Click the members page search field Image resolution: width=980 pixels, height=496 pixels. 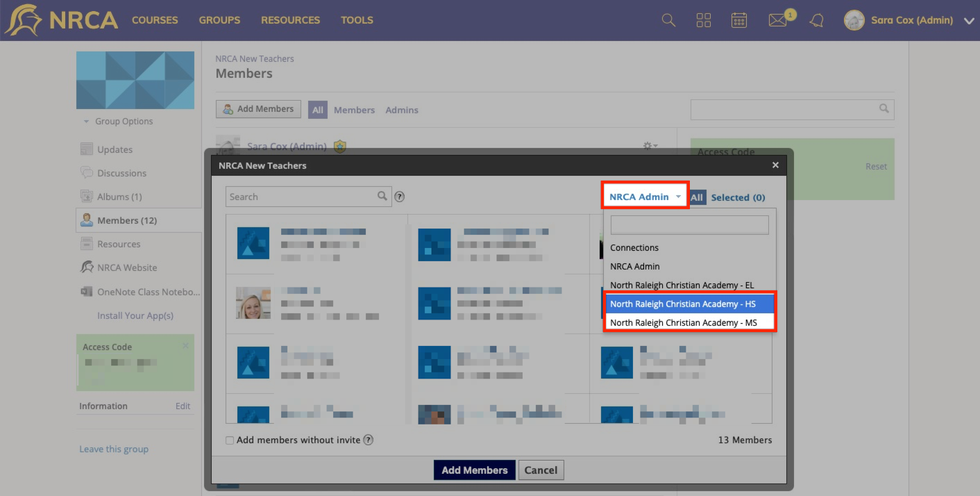coord(793,109)
